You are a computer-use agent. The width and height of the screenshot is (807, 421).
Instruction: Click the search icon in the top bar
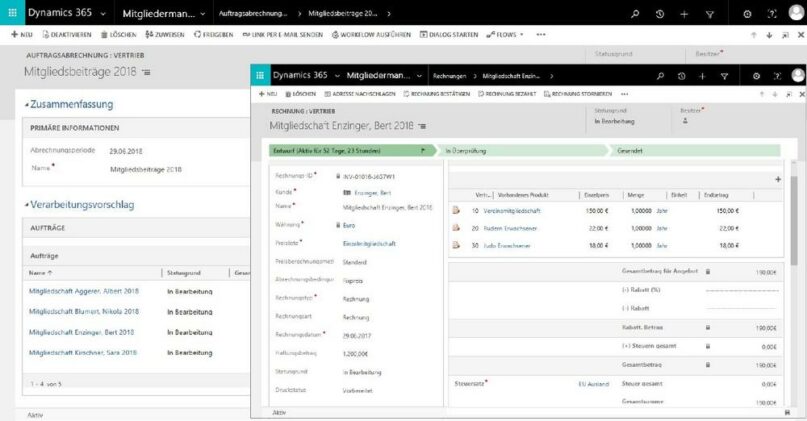pyautogui.click(x=634, y=15)
